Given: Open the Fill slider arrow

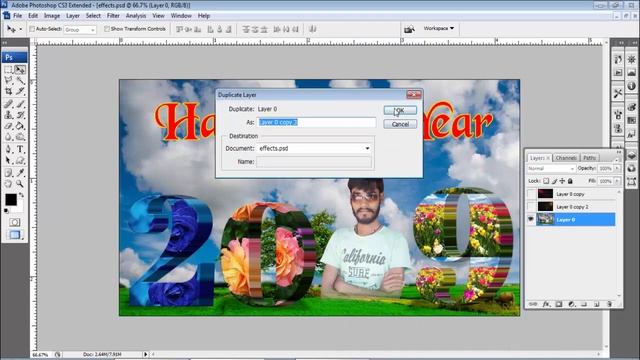Looking at the screenshot, I should tap(618, 181).
